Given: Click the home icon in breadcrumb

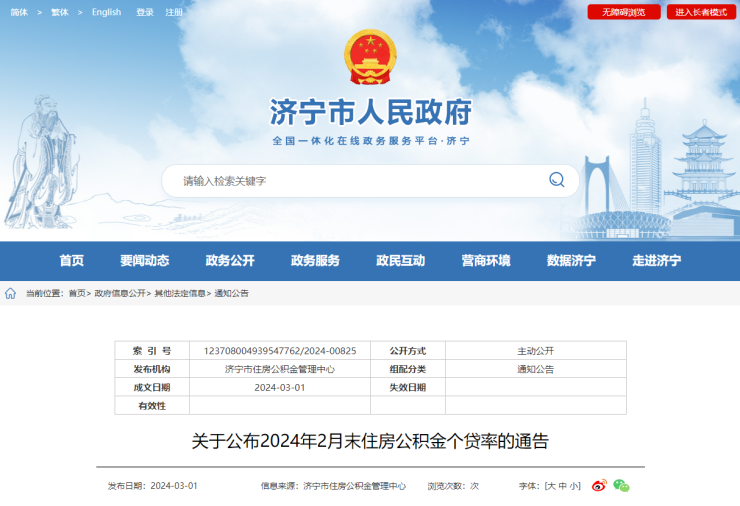Looking at the screenshot, I should pos(11,294).
